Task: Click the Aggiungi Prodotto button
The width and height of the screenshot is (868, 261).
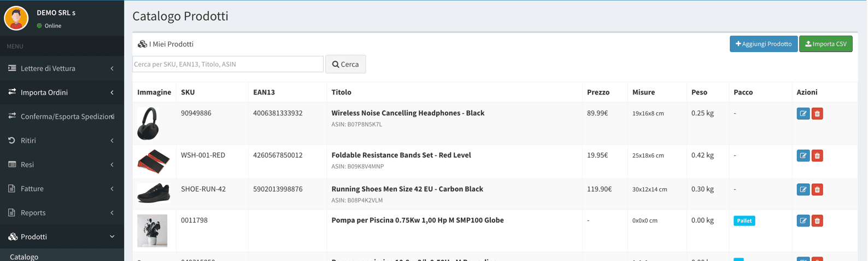Action: pyautogui.click(x=763, y=44)
